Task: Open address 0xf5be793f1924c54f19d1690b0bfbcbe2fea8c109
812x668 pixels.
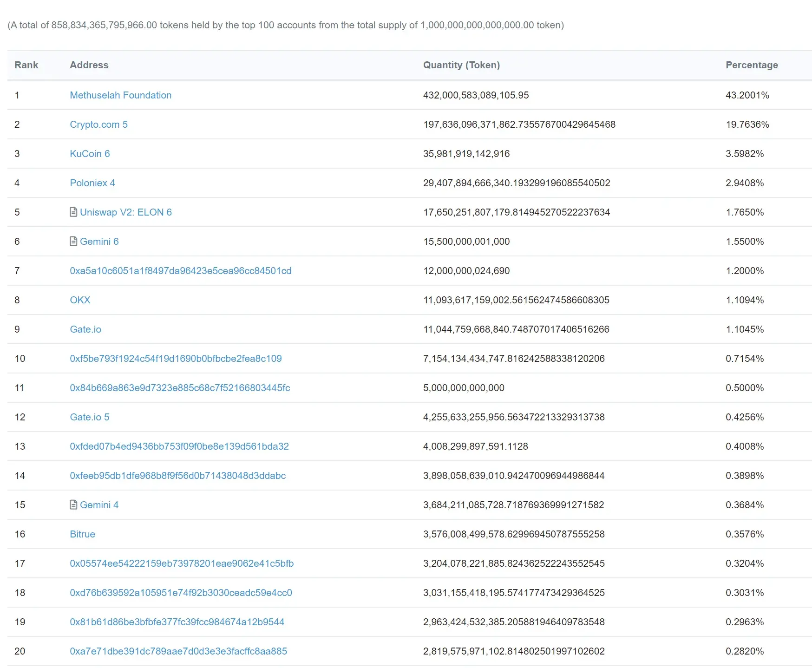Action: click(x=176, y=359)
